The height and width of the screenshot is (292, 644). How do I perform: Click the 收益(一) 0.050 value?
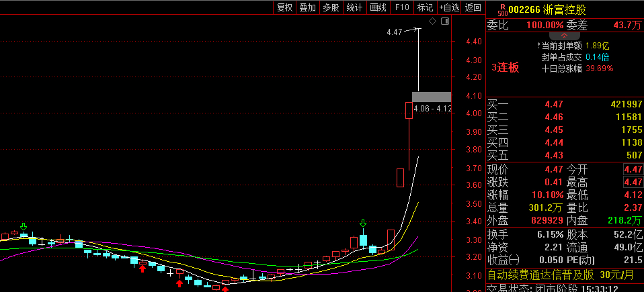(x=552, y=260)
